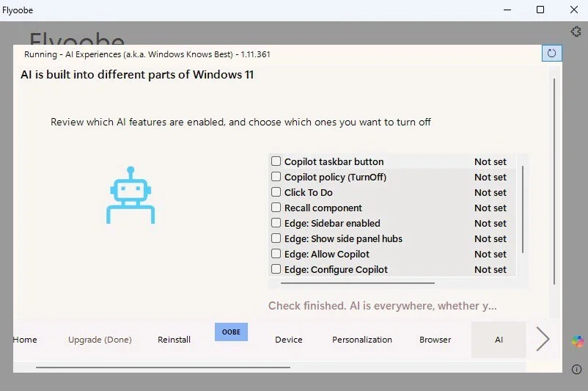Click the refresh icon at panel top-right
The width and height of the screenshot is (588, 391).
pos(551,54)
